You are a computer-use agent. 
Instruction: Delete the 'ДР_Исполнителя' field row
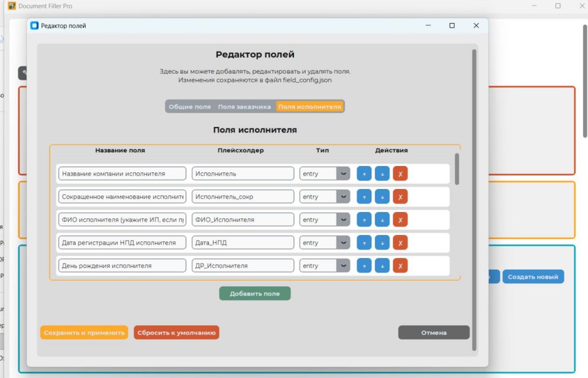tap(400, 265)
